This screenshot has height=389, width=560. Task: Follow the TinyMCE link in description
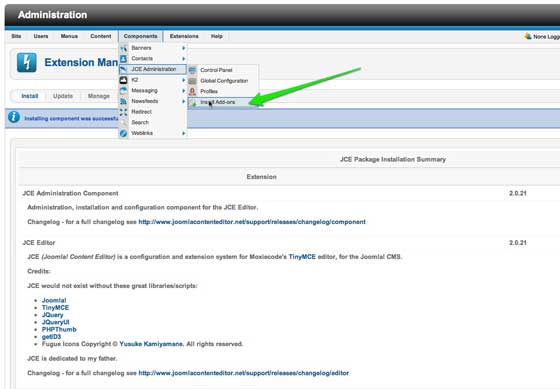(302, 257)
